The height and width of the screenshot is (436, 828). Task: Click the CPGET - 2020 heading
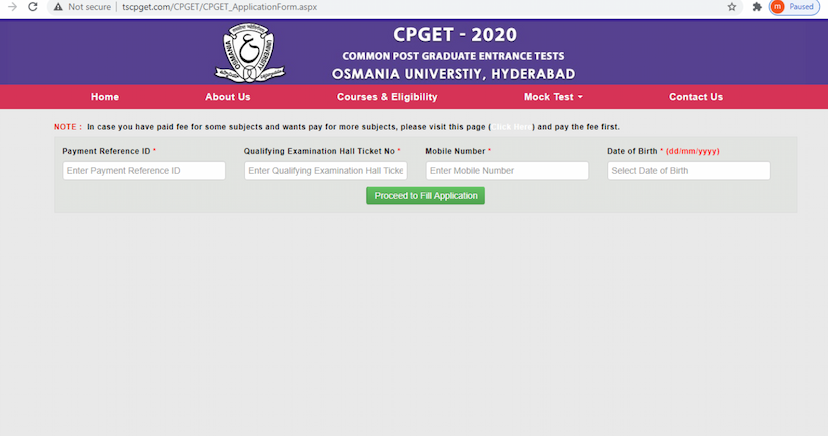(x=455, y=35)
